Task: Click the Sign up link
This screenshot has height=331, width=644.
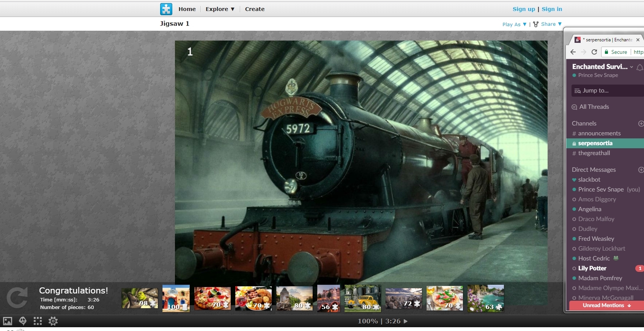Action: tap(524, 9)
